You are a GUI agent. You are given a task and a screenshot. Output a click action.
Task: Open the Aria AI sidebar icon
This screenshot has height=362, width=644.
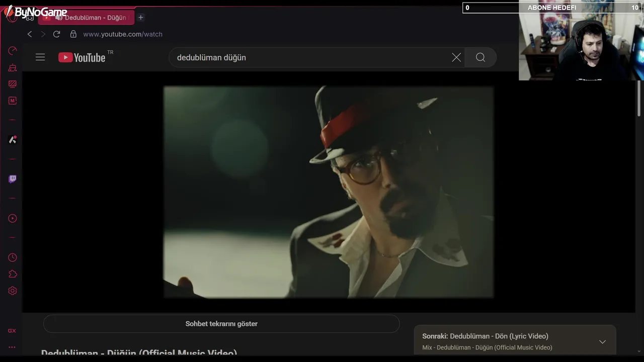point(13,140)
